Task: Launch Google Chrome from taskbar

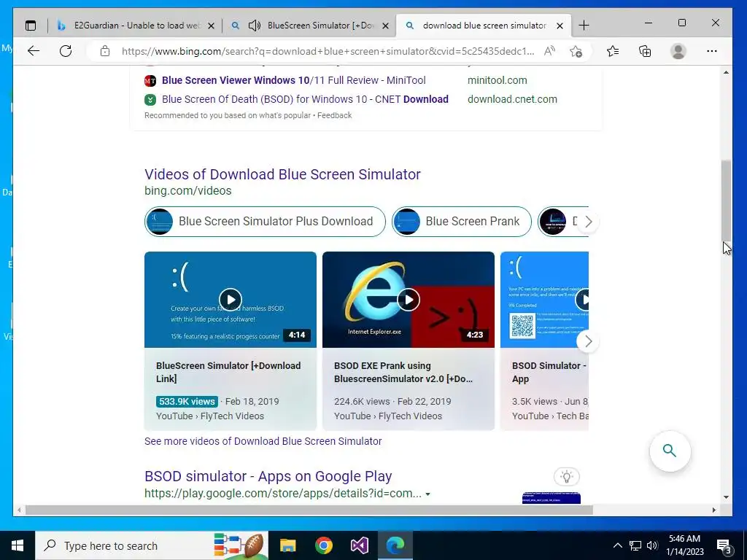Action: click(323, 545)
